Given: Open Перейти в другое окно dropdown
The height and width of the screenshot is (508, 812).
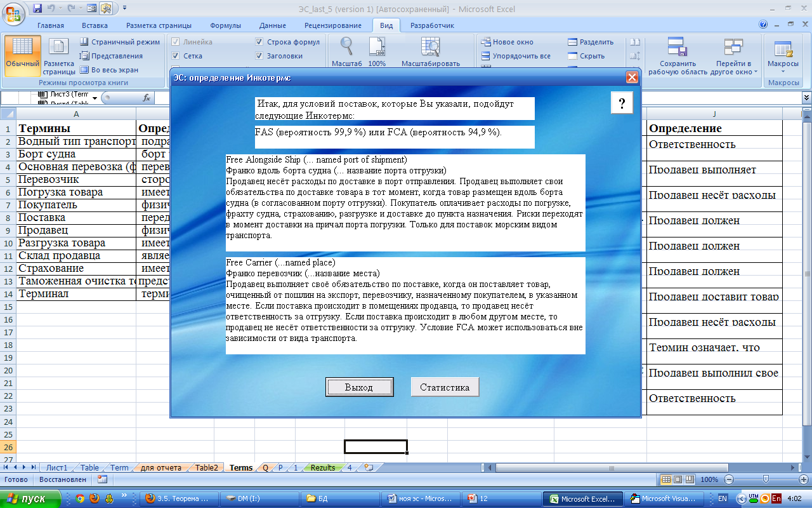Looking at the screenshot, I should pyautogui.click(x=734, y=56).
